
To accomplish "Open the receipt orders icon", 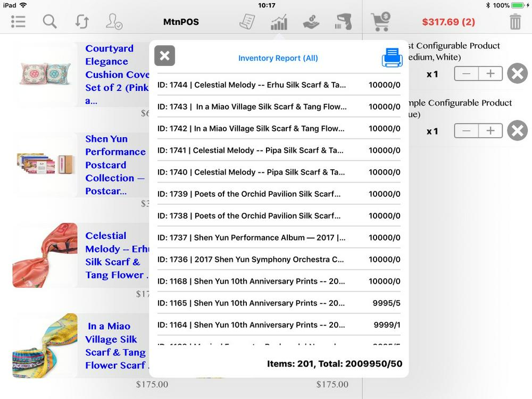I will coord(247,22).
